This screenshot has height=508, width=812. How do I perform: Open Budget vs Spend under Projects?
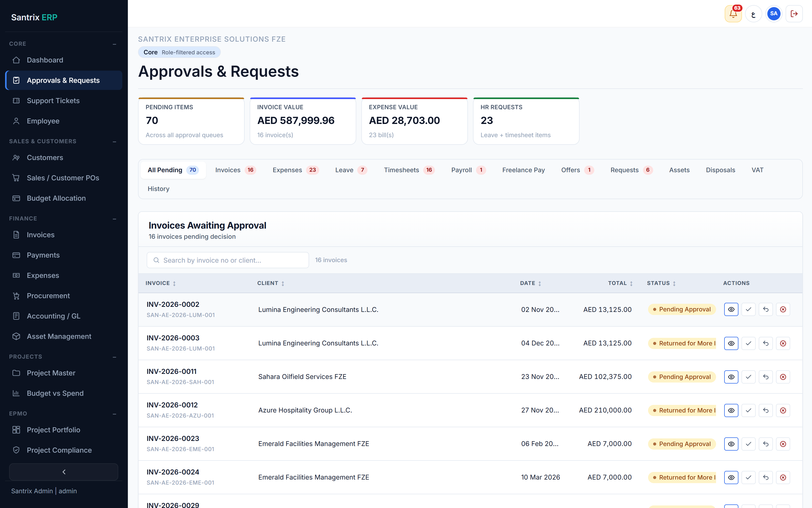(64, 393)
